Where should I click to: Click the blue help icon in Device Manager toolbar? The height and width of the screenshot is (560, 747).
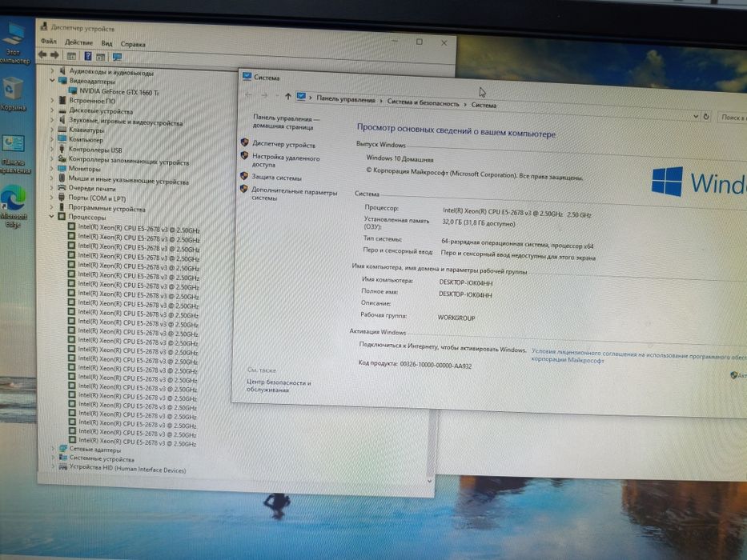[87, 56]
